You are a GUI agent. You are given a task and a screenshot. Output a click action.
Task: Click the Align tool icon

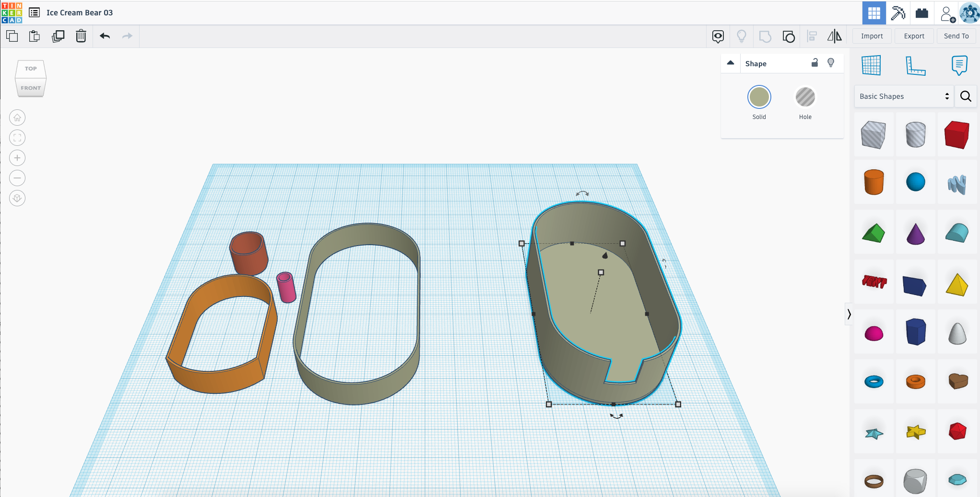click(812, 36)
